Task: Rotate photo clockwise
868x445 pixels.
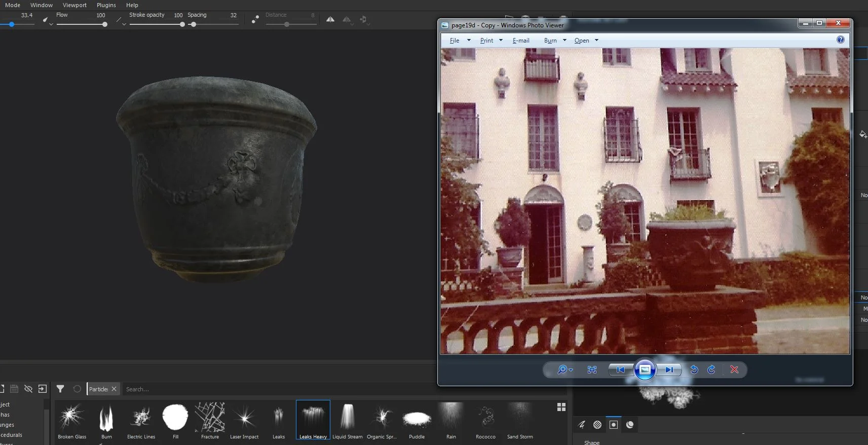Action: 711,369
